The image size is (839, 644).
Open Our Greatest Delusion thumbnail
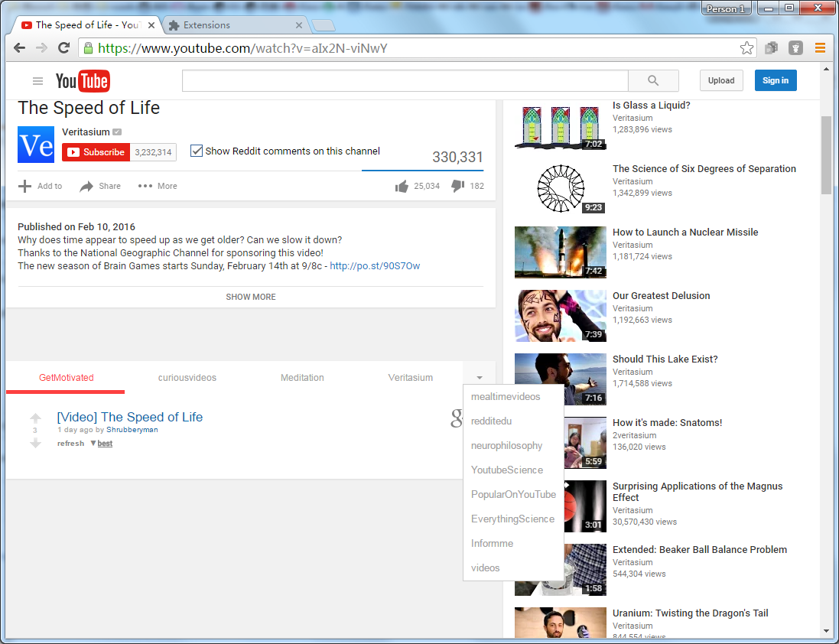(x=560, y=316)
